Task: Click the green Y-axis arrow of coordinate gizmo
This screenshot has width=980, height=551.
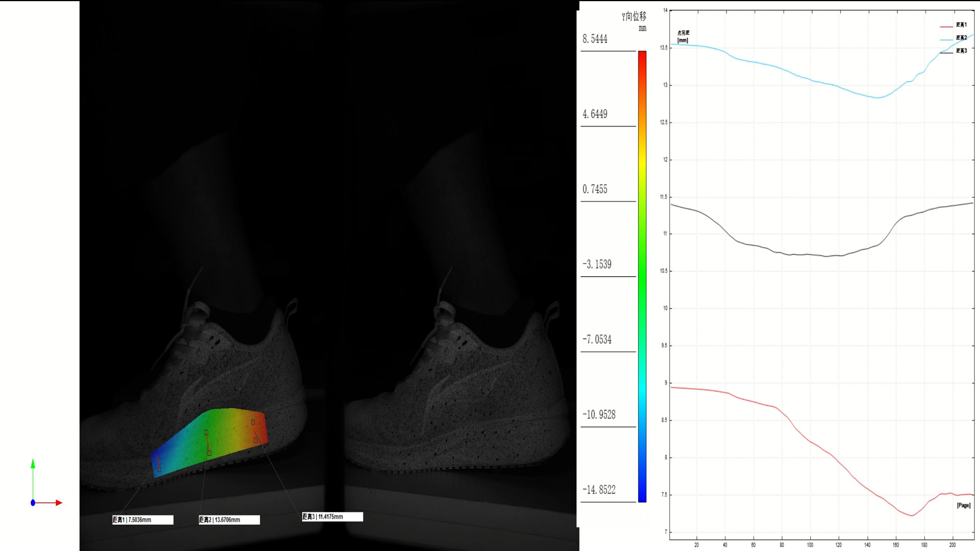Action: click(x=33, y=464)
